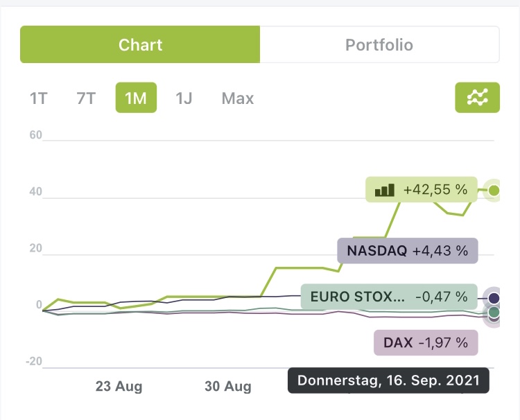Click the portfolio bar-chart icon in green label
The height and width of the screenshot is (420, 520).
[x=385, y=189]
